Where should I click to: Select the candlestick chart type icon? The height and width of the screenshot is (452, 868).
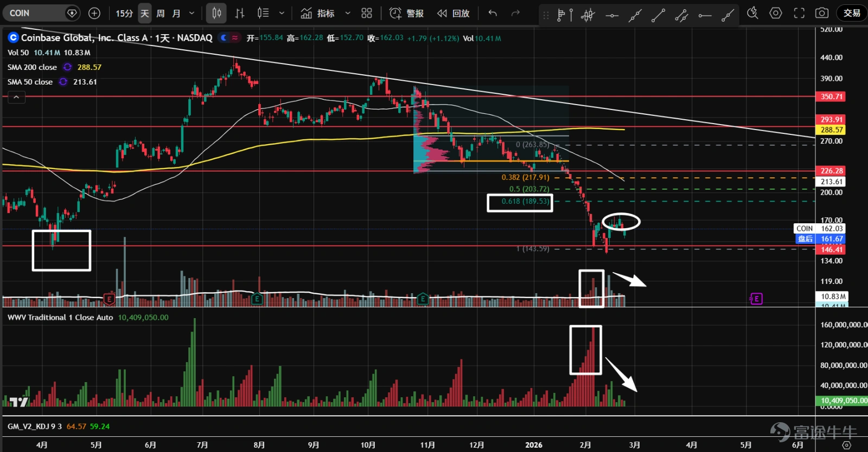pos(216,13)
